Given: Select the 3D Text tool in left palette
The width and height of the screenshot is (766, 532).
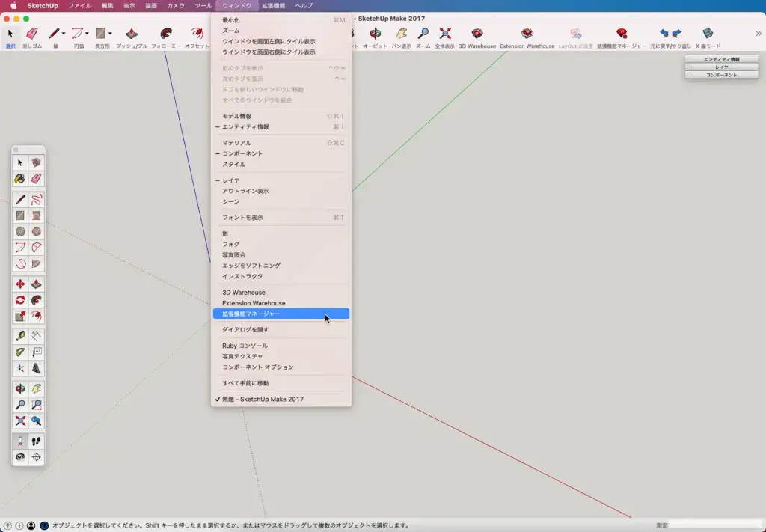Looking at the screenshot, I should coord(36,368).
